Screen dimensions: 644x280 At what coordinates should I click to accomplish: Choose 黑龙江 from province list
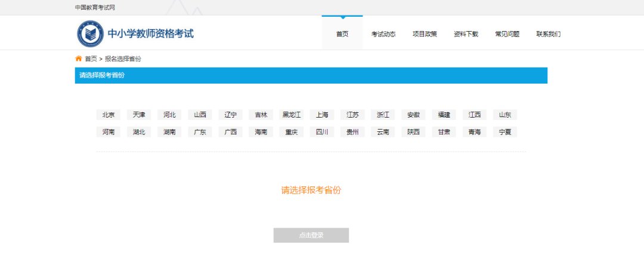292,115
